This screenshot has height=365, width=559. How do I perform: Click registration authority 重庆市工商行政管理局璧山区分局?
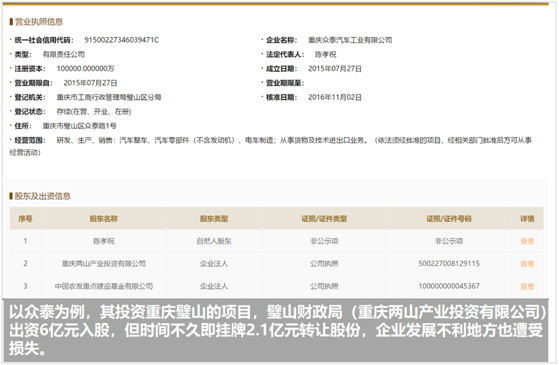[109, 97]
